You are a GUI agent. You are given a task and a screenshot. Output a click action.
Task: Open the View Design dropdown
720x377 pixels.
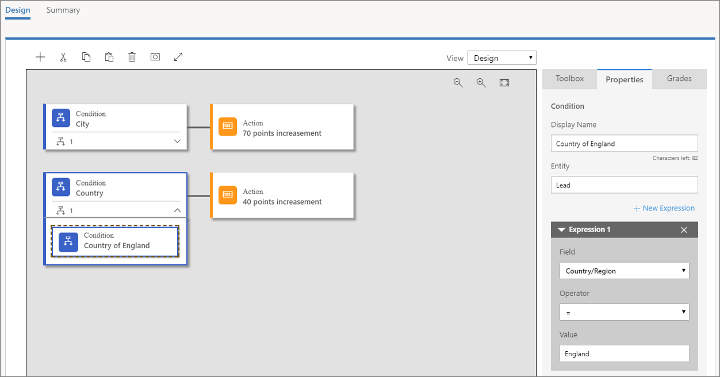tap(502, 58)
